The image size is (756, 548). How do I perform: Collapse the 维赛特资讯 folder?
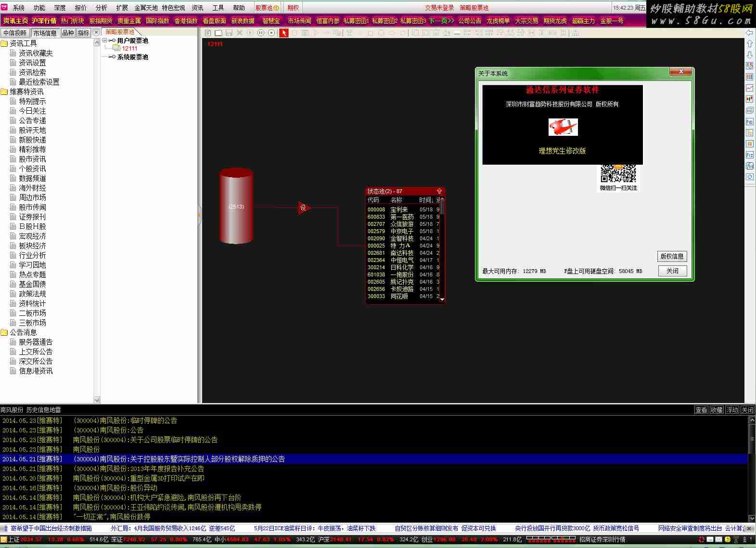pos(4,91)
